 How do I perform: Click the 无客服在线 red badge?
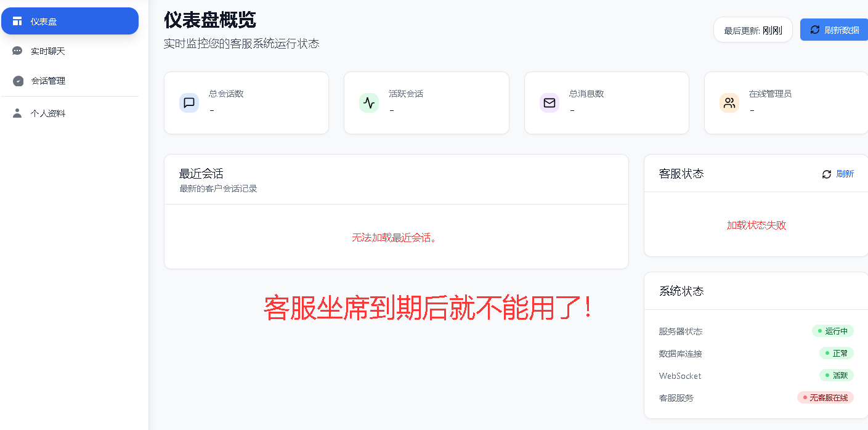click(825, 398)
